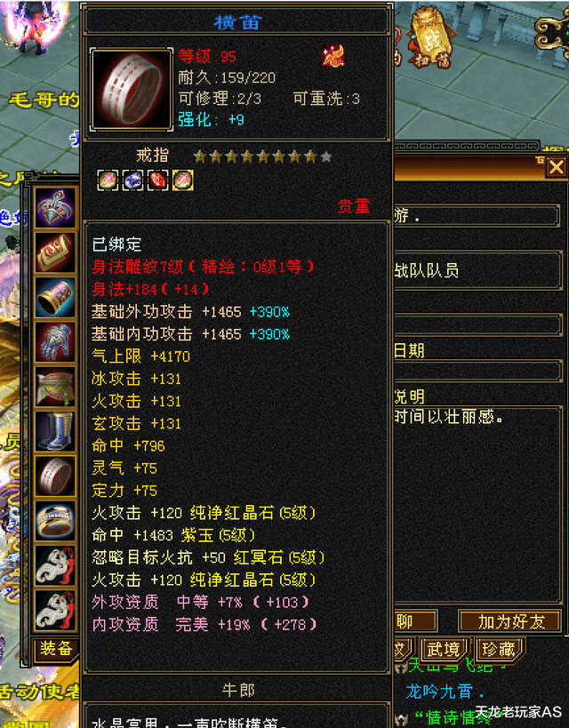
Task: Open the 装备 equipment tab
Action: pyautogui.click(x=56, y=649)
